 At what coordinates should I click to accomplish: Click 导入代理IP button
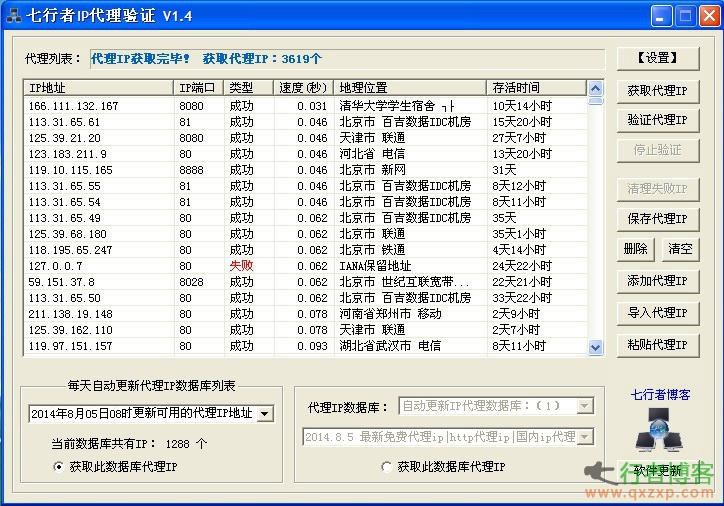(x=658, y=313)
